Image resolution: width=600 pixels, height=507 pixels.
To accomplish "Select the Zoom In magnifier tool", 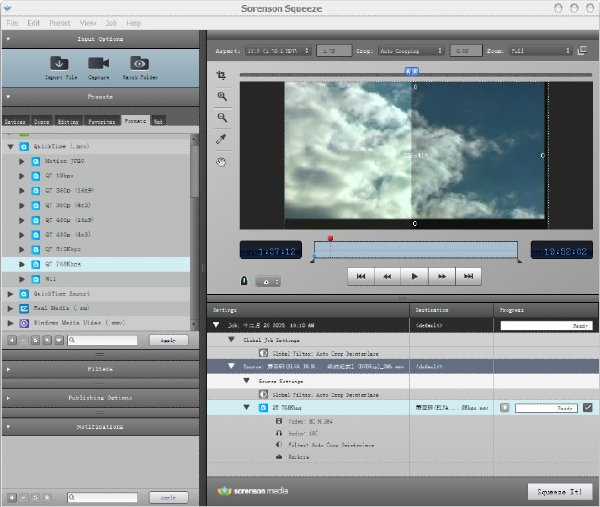I will 222,97.
